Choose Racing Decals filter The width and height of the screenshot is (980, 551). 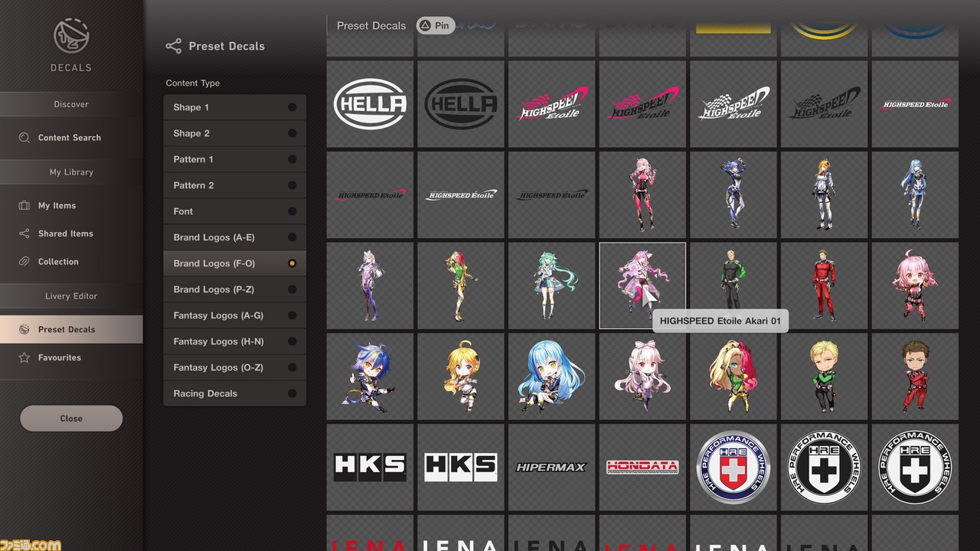[234, 394]
